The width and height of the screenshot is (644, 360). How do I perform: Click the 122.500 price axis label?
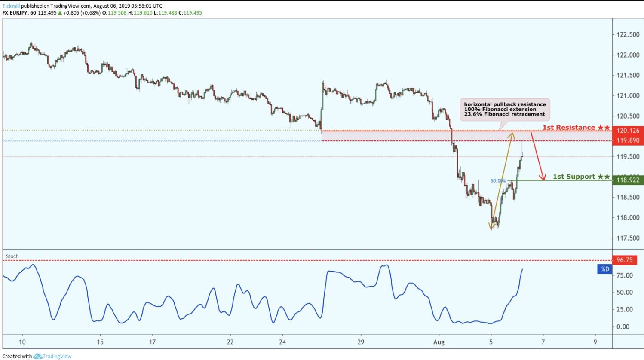click(628, 34)
